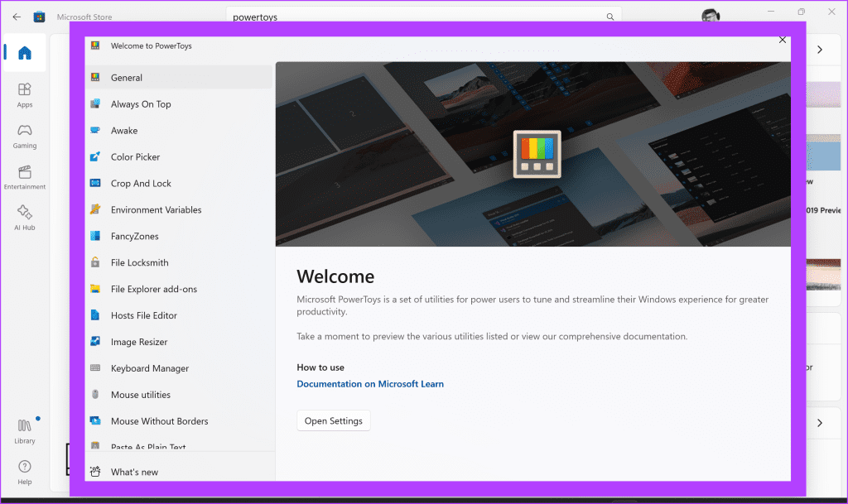Open AI Hub in Microsoft Store
This screenshot has height=504, width=848.
point(25,218)
